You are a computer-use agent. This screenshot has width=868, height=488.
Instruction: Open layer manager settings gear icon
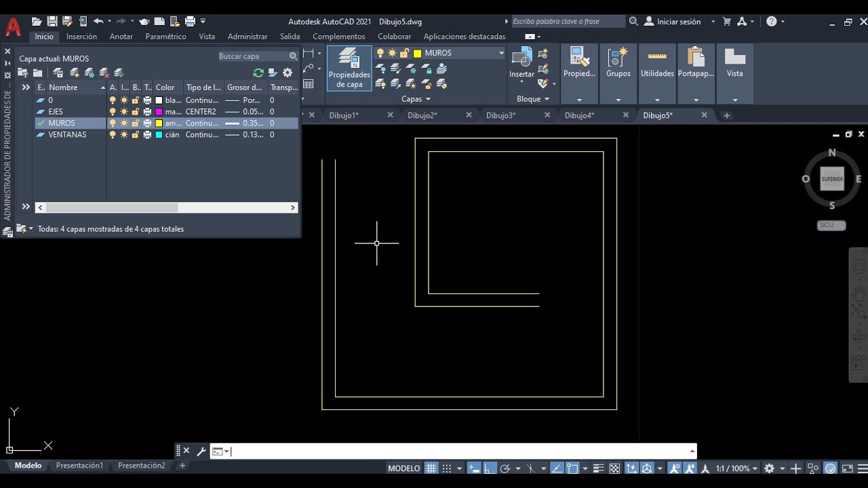point(288,73)
